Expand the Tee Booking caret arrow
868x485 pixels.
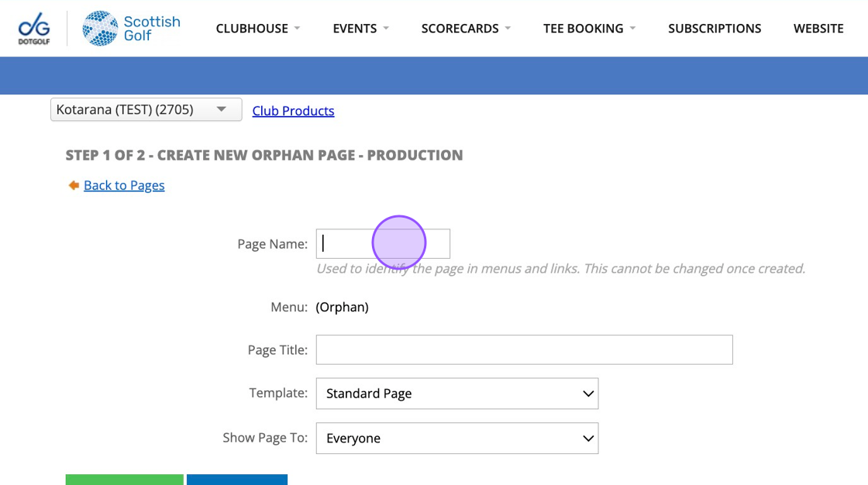point(632,29)
